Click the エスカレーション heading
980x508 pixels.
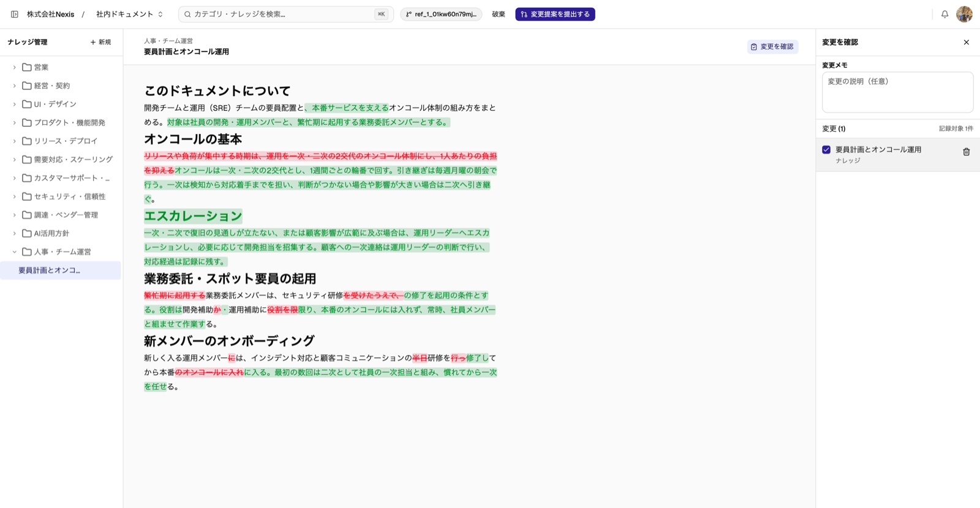(193, 215)
